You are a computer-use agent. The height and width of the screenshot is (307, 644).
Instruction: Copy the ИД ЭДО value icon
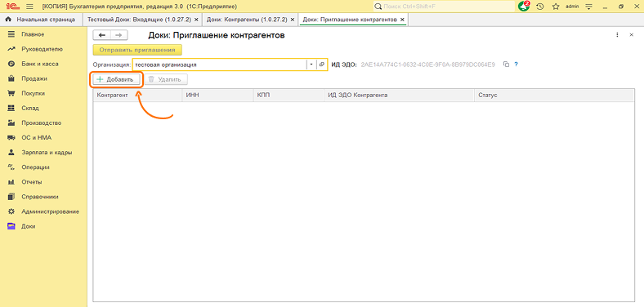[507, 65]
